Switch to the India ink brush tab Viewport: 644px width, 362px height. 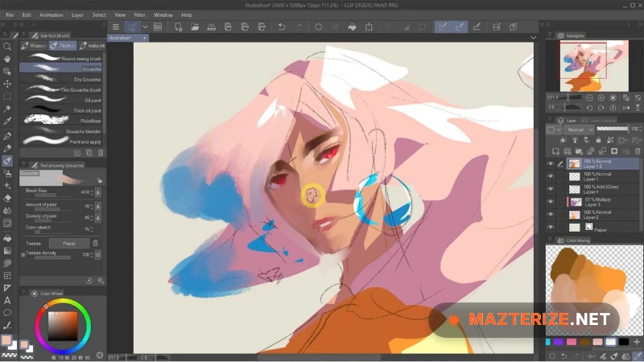pyautogui.click(x=93, y=46)
